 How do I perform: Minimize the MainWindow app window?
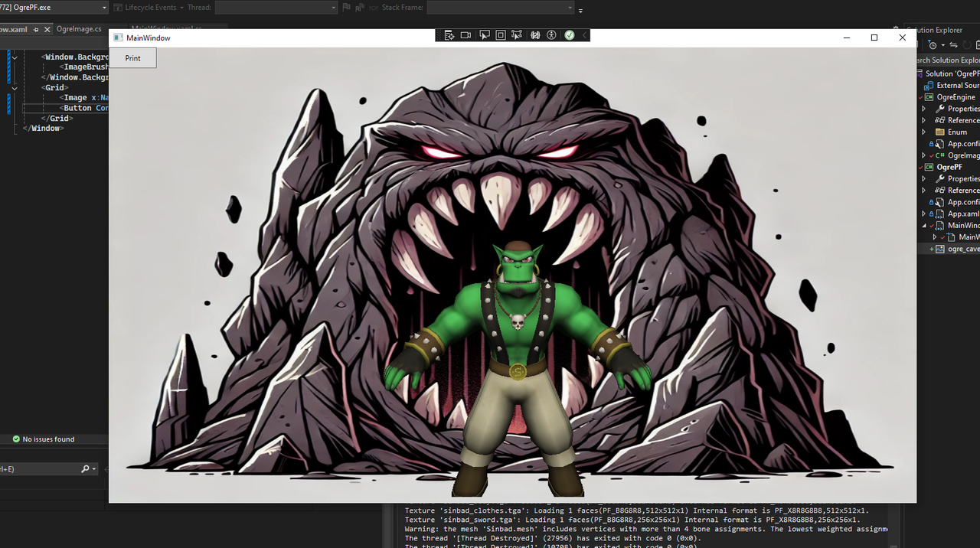(x=847, y=38)
